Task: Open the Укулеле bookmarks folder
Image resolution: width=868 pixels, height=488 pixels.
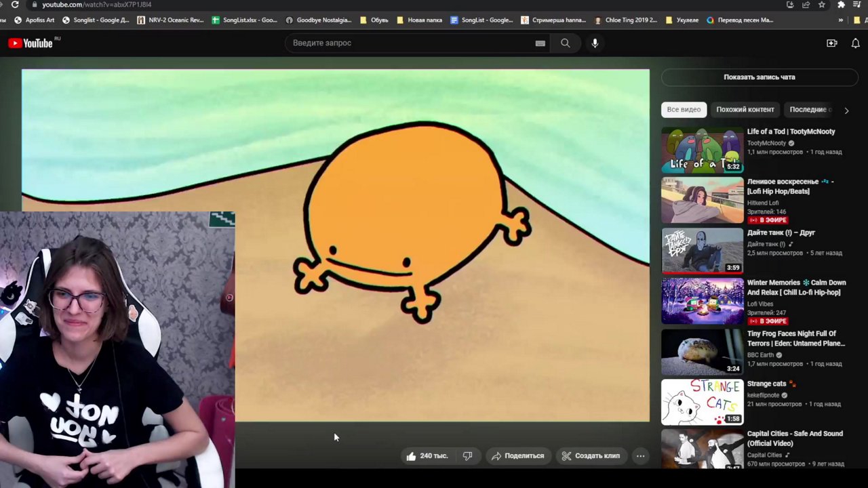Action: [683, 20]
